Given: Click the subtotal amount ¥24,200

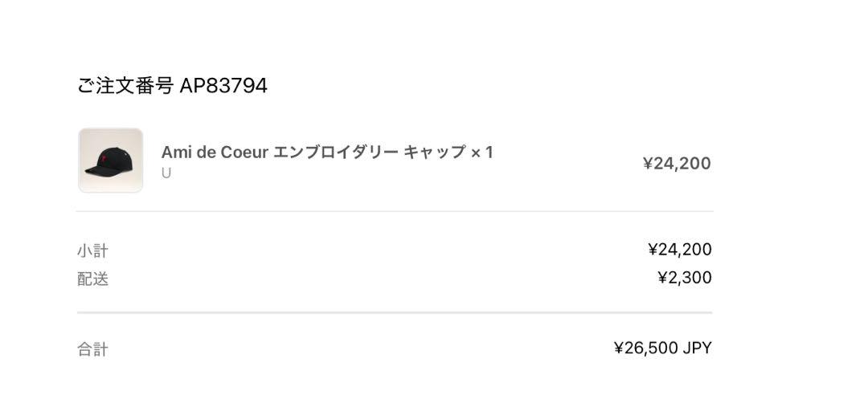Looking at the screenshot, I should [680, 250].
